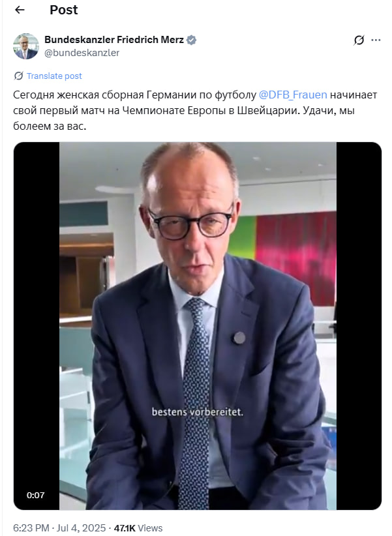
Task: Click the Jul 4, 2025 date
Action: coord(81,528)
